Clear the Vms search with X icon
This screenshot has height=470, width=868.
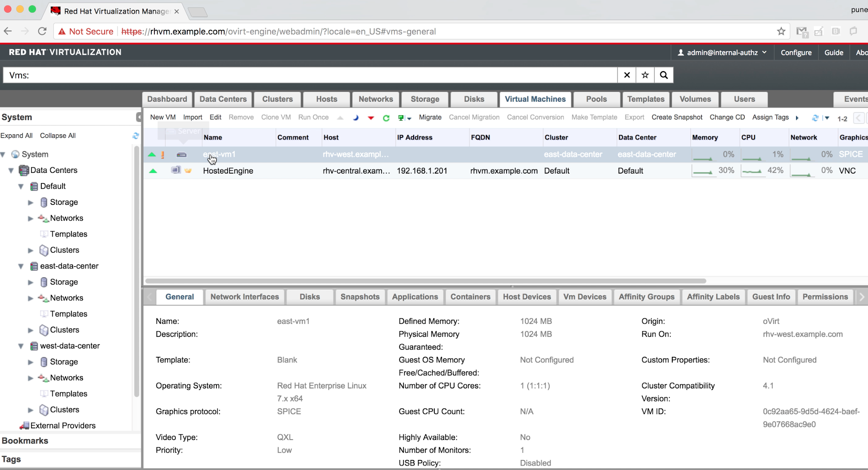tap(627, 75)
